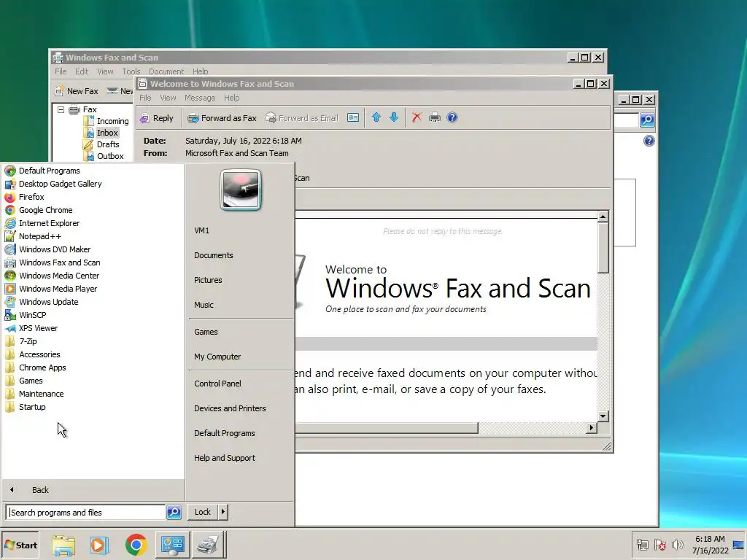Open shutdown options arrow next to Lock
This screenshot has height=560, width=747.
pos(223,512)
